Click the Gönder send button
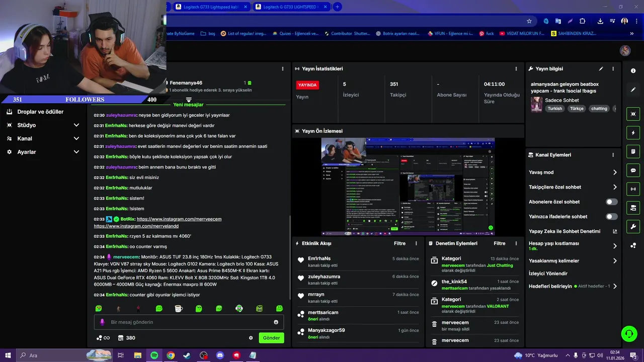644x362 pixels. point(271,338)
